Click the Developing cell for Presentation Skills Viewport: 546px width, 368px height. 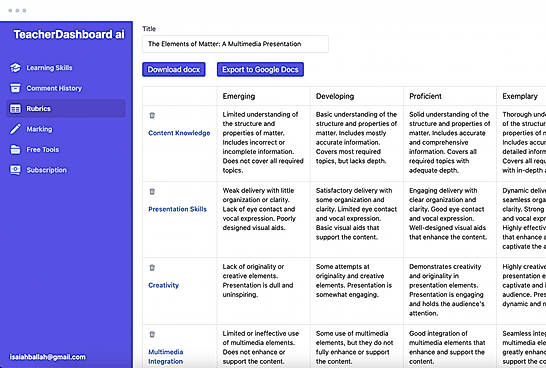[357, 219]
